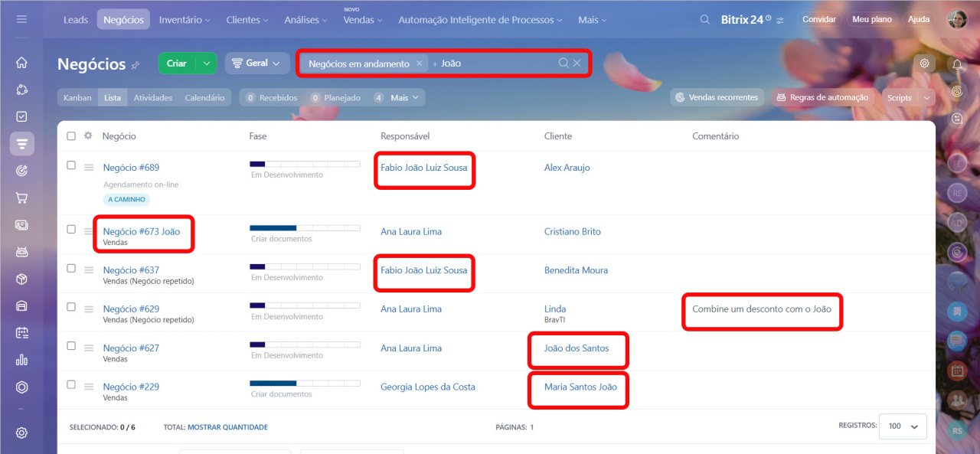Open the hamburger menu in the top bar

(x=21, y=19)
